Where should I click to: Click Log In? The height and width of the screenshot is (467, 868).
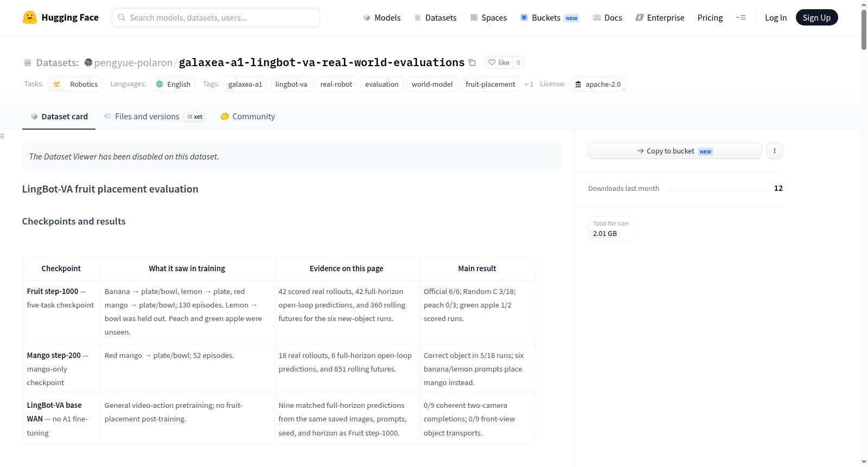click(775, 17)
